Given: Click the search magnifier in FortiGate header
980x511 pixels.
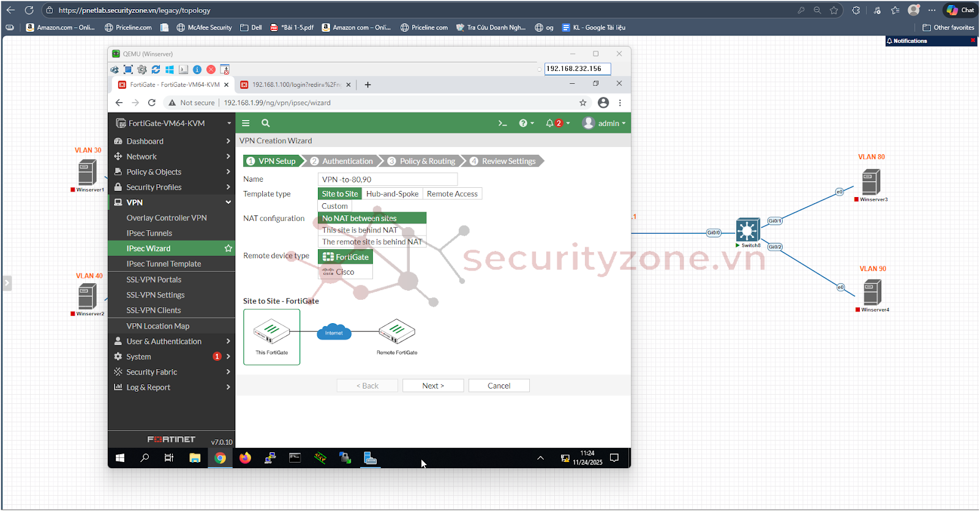Looking at the screenshot, I should [266, 123].
